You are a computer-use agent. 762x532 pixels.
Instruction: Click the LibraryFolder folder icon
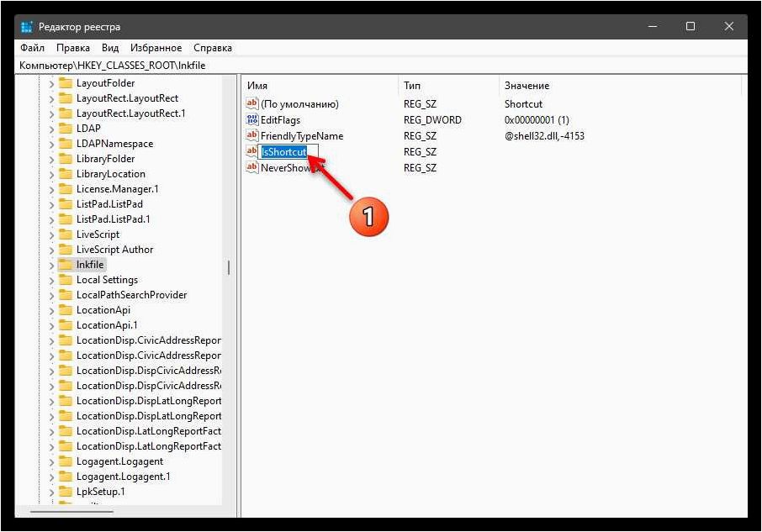(65, 159)
